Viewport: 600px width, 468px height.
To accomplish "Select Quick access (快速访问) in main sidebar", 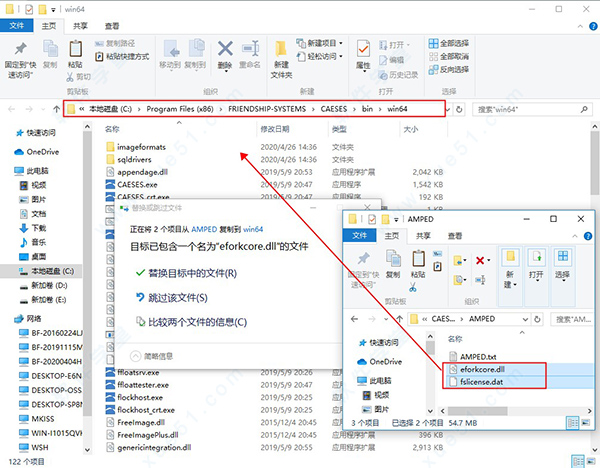I will click(36, 133).
